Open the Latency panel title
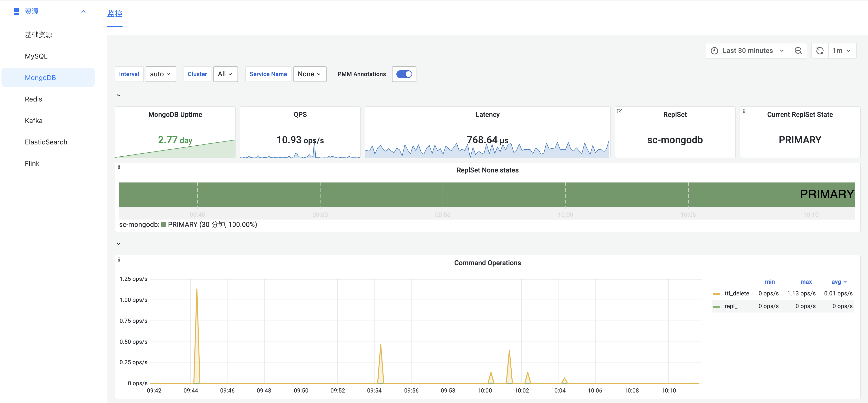This screenshot has height=403, width=868. (x=487, y=114)
